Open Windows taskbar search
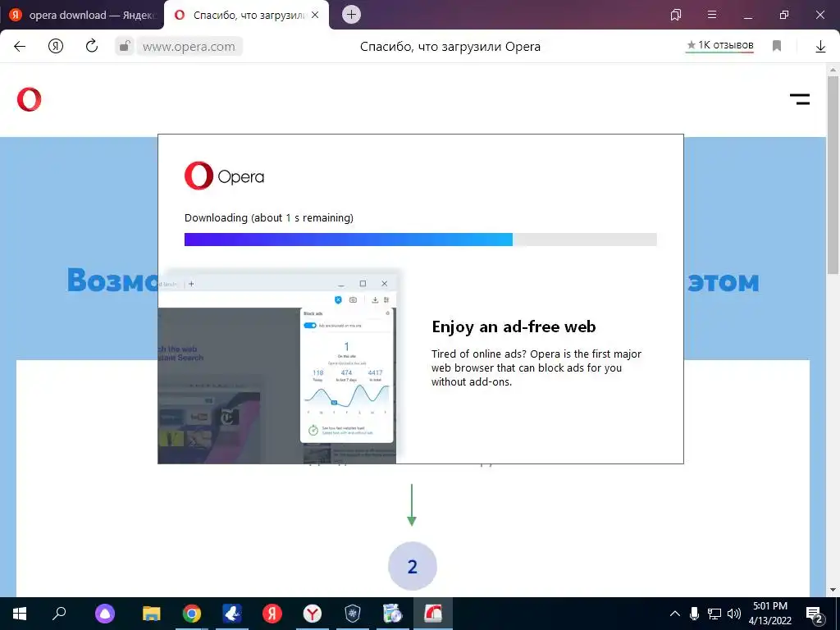 pos(59,614)
